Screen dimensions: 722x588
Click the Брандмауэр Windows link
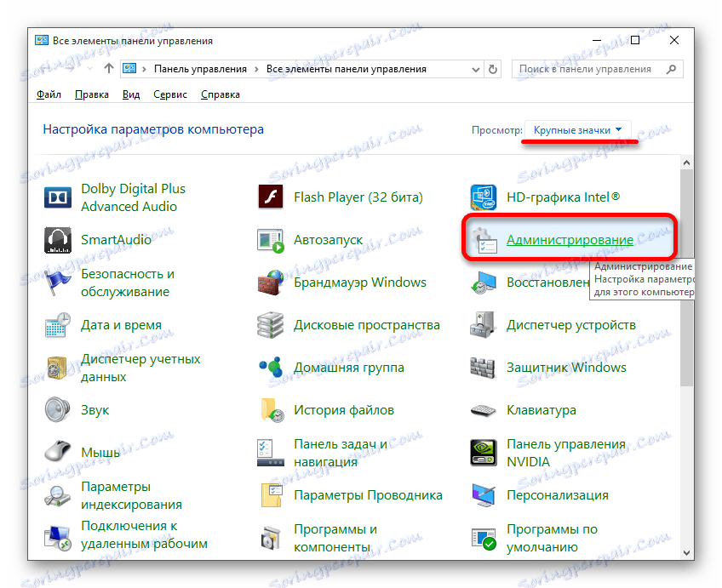[x=360, y=282]
